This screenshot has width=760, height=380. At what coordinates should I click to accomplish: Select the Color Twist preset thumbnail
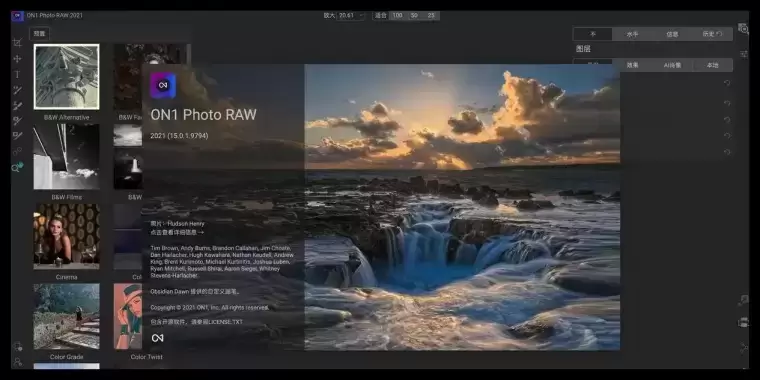click(x=128, y=317)
